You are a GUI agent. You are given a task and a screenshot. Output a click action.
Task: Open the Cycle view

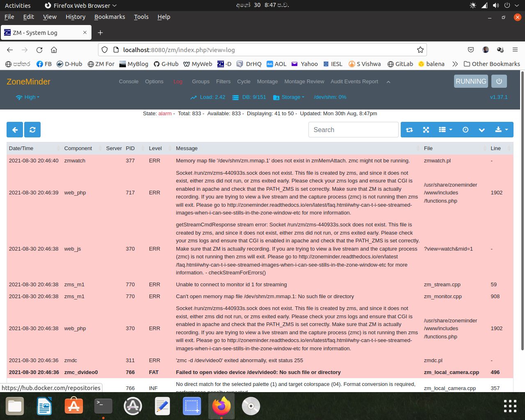click(x=244, y=82)
